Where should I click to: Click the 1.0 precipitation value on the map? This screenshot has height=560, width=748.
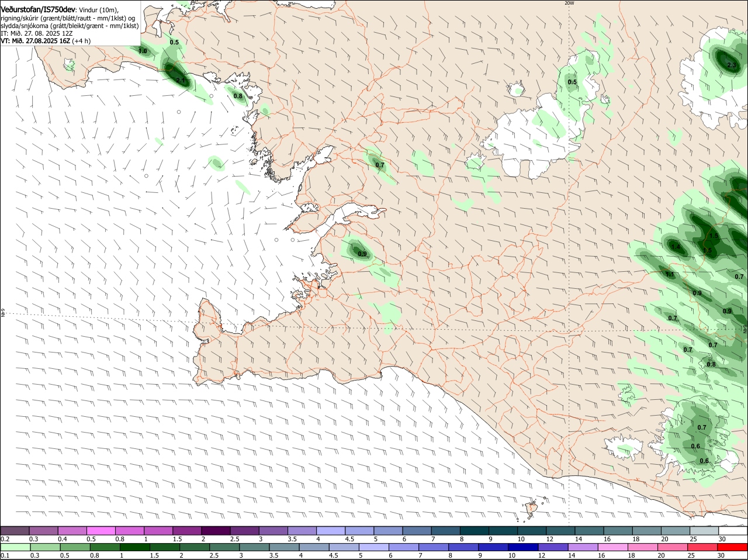click(x=143, y=51)
